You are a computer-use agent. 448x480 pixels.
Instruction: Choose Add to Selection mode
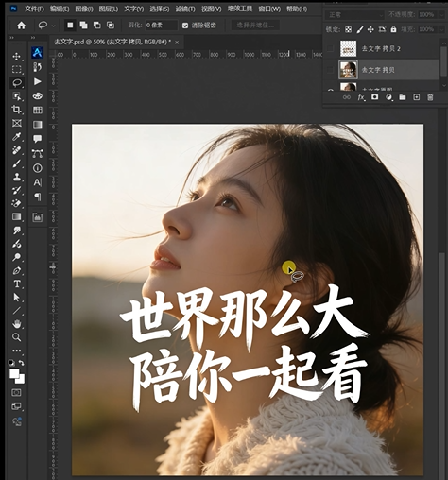(83, 26)
